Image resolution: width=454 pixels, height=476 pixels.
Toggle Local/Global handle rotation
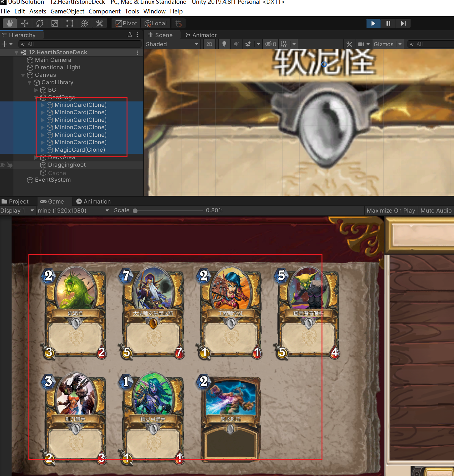tap(156, 23)
